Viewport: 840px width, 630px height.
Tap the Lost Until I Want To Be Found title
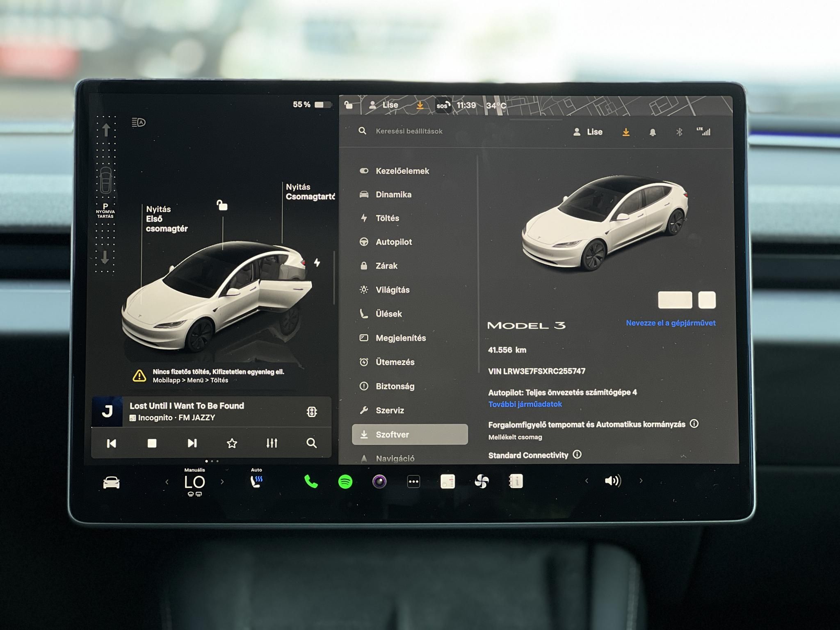point(187,406)
